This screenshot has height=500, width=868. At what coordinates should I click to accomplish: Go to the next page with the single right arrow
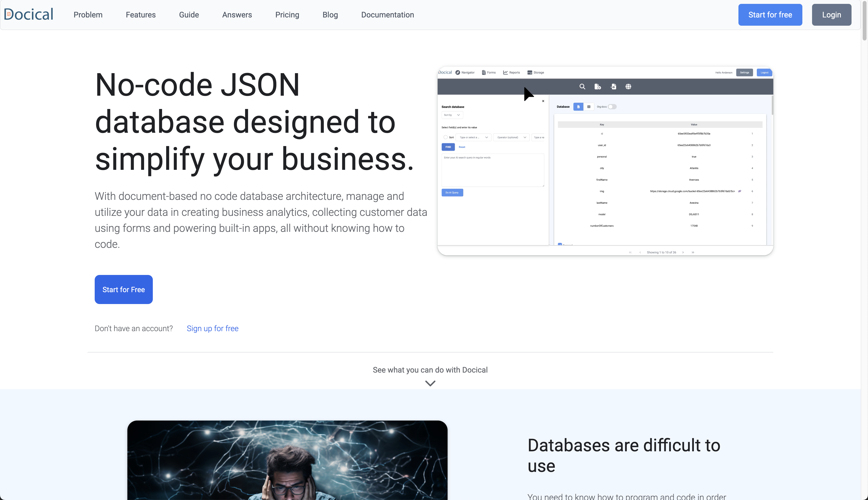coord(683,252)
